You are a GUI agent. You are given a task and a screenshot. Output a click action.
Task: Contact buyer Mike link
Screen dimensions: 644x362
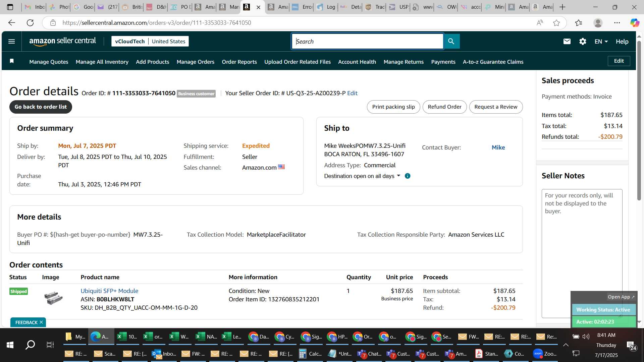498,147
